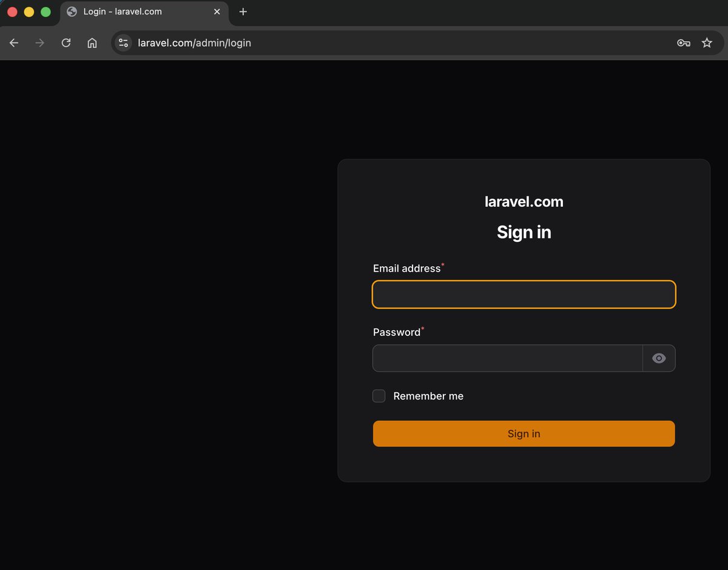Close the Login - laravel.com tab

point(217,11)
